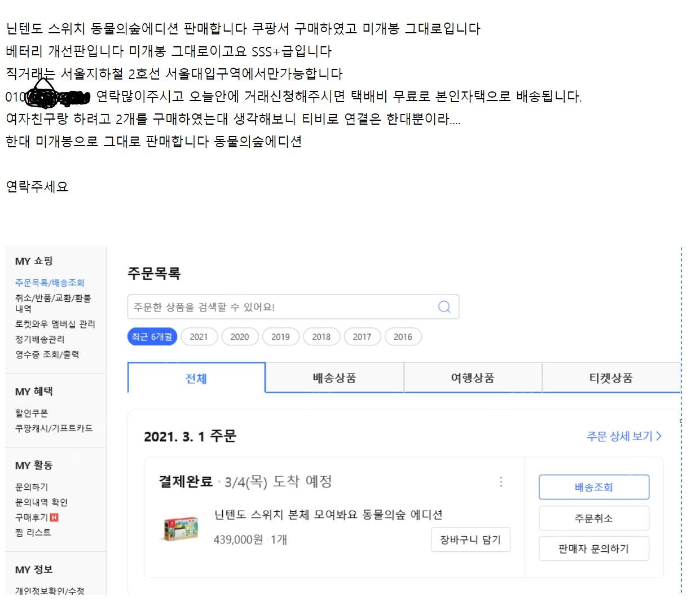Screen dimensions: 700x610
Task: Click the 2021. 3. 1 주문 date heading
Action: coord(190,436)
